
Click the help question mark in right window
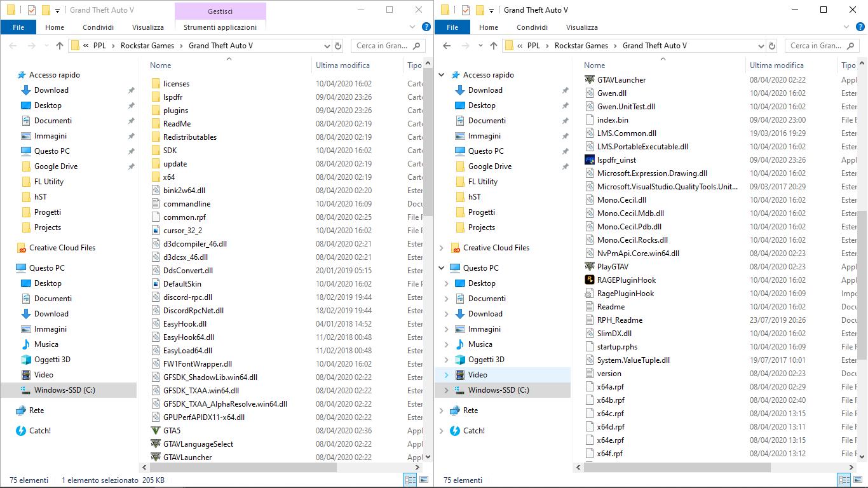coord(860,27)
